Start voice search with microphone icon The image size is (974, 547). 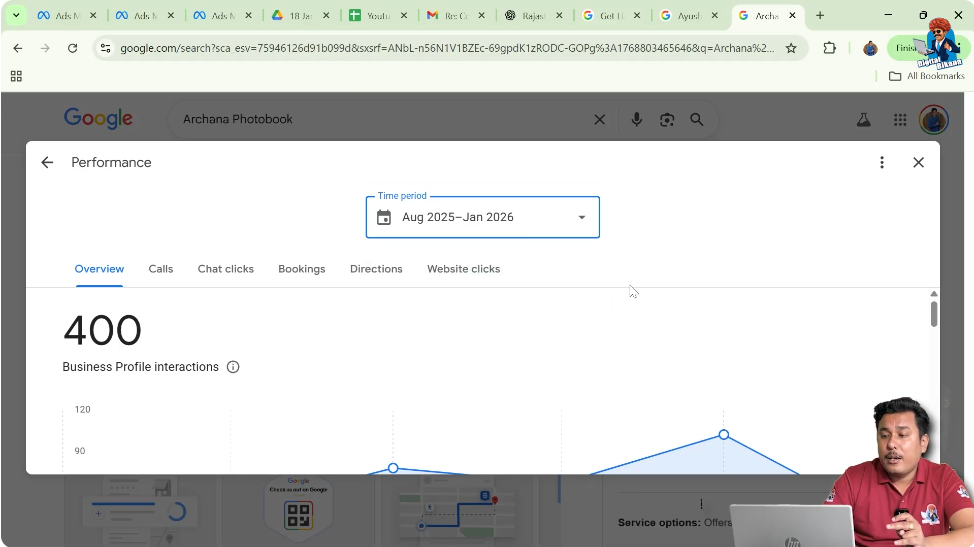[637, 120]
